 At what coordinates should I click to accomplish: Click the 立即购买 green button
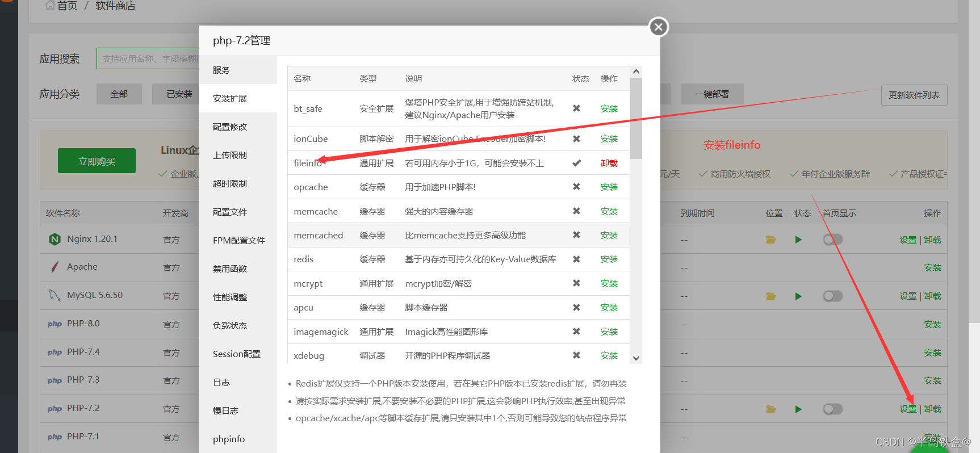(x=97, y=161)
